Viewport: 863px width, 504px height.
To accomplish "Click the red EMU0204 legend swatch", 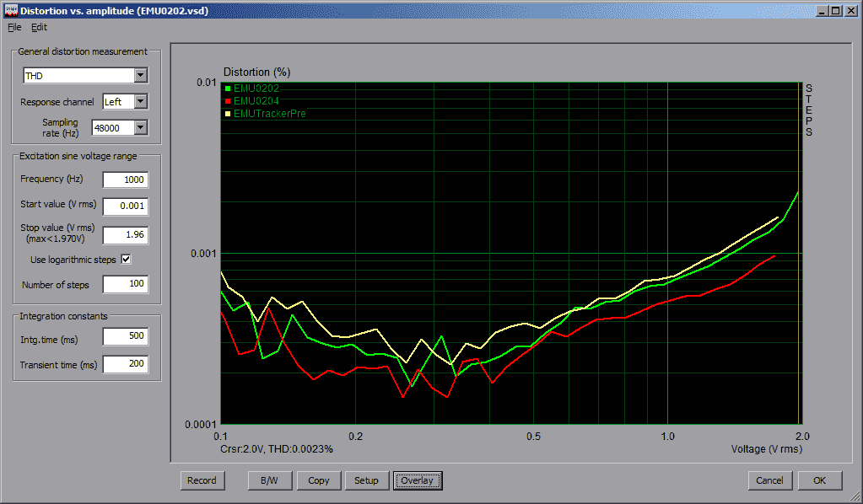I will [228, 100].
